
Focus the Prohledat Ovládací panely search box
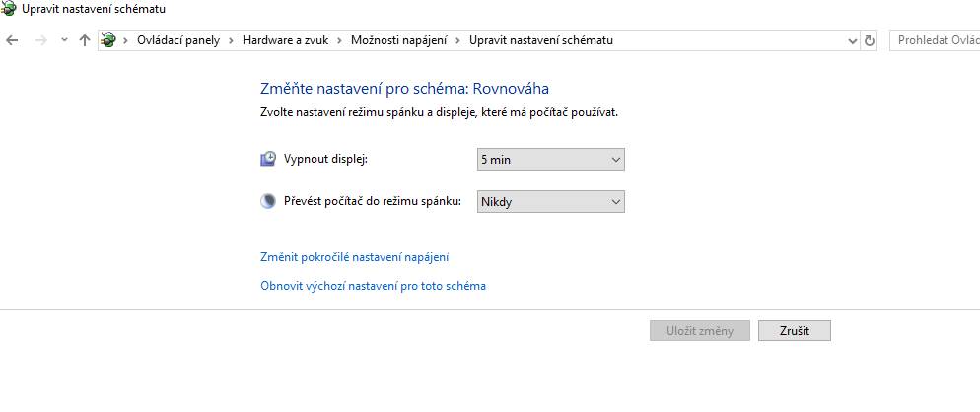tap(935, 40)
